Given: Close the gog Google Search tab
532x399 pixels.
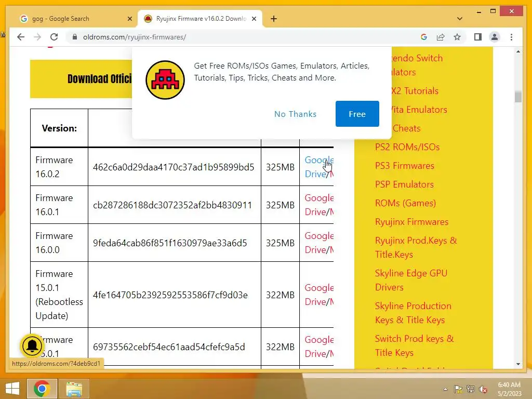Looking at the screenshot, I should (129, 19).
